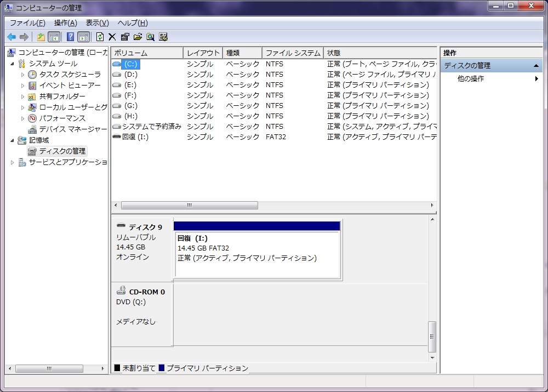Sort by レイアウト column header
The image size is (548, 392).
pos(203,53)
